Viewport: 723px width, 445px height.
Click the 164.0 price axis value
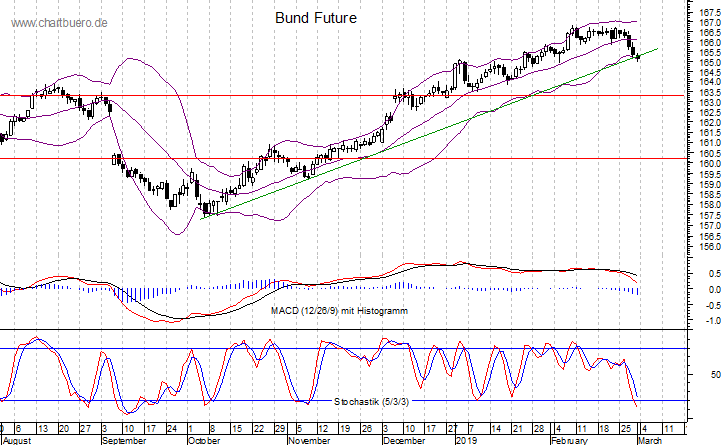[710, 82]
